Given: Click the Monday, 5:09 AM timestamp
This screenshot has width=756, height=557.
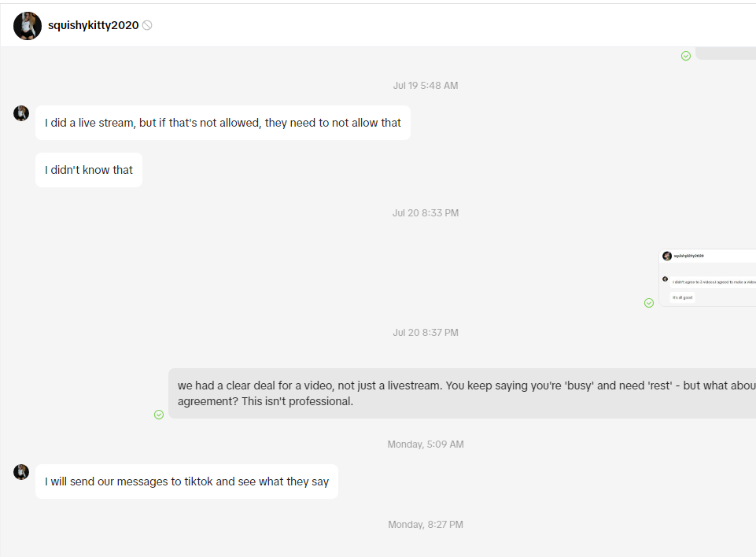Looking at the screenshot, I should (x=425, y=444).
